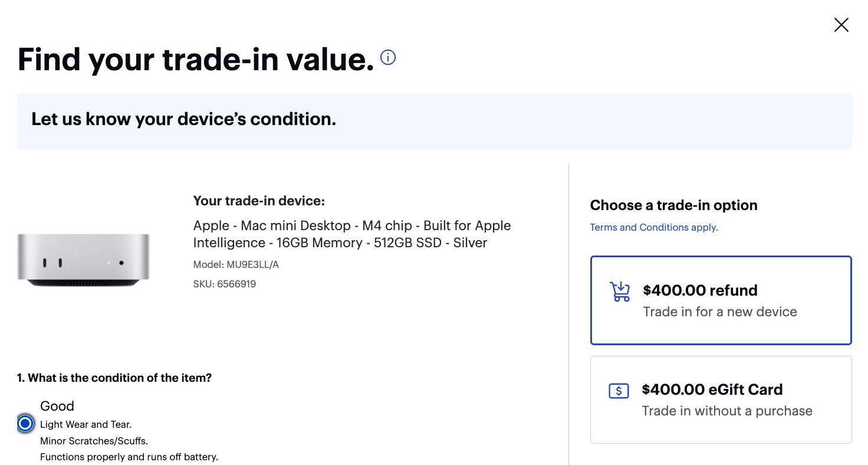
Task: Click the Model MU9E3LL/A text
Action: tap(236, 264)
